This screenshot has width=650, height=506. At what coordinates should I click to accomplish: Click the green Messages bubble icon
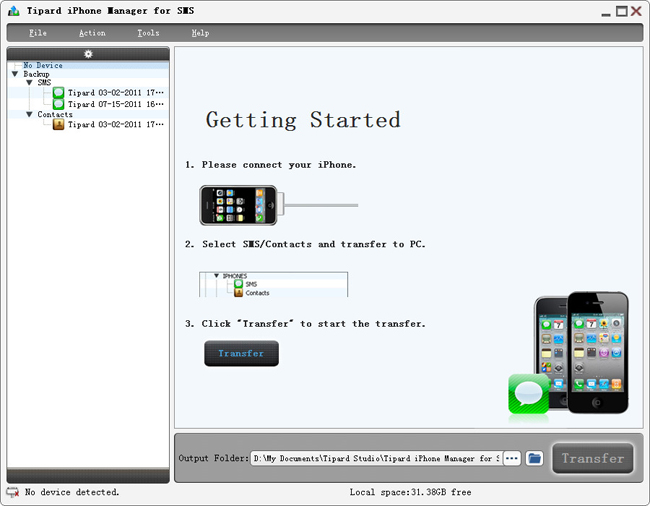pyautogui.click(x=529, y=394)
